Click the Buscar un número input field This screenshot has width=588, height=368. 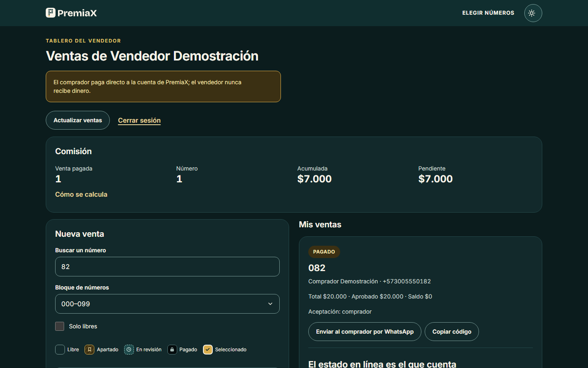point(167,267)
